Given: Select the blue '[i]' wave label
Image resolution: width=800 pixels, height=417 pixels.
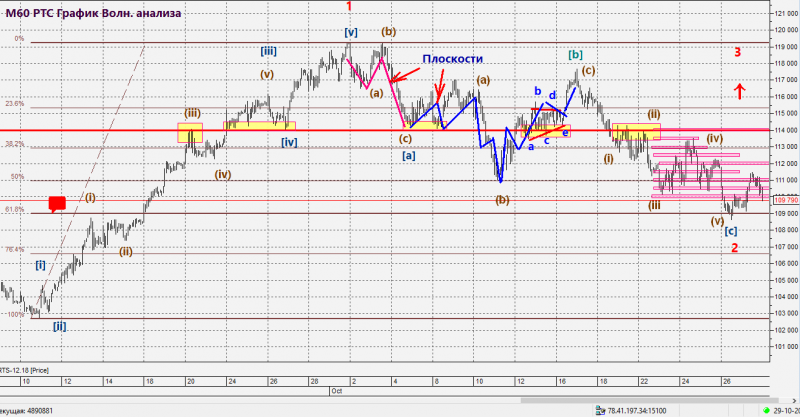Looking at the screenshot, I should point(40,265).
